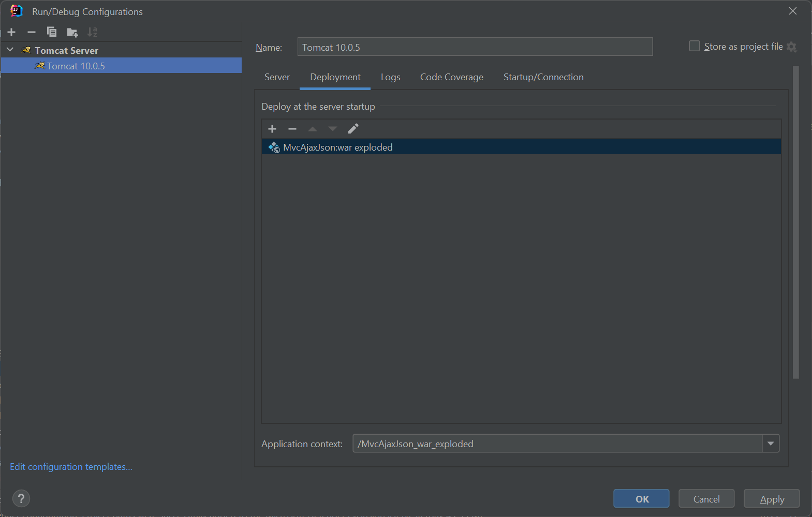Viewport: 812px width, 517px height.
Task: Create new folder icon in left toolbar
Action: 72,33
